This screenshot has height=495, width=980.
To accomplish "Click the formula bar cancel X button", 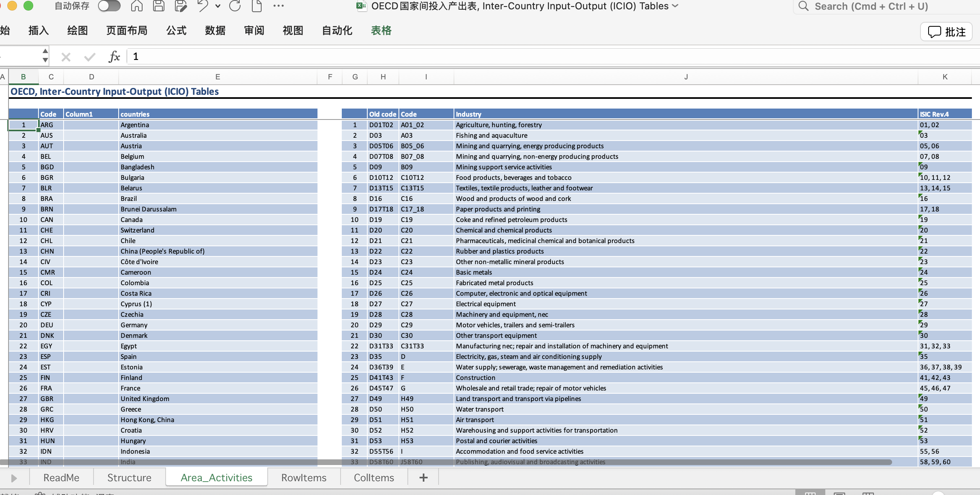I will click(x=66, y=57).
